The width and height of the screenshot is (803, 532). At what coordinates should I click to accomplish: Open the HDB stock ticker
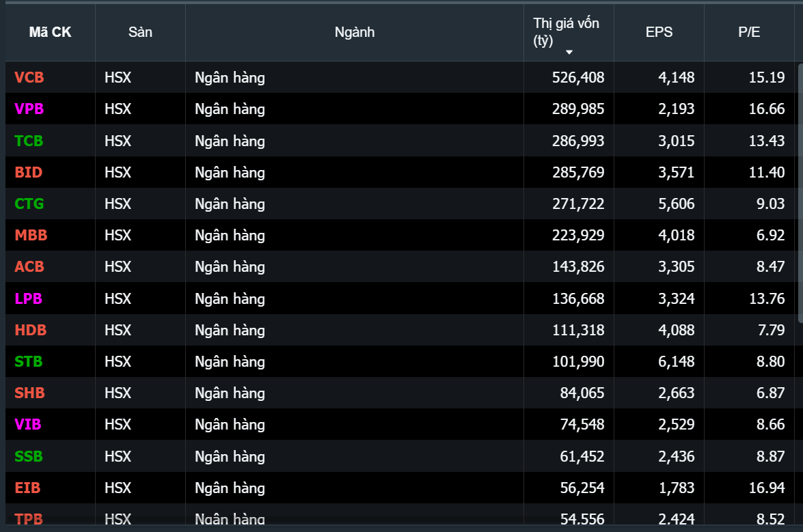pyautogui.click(x=30, y=330)
